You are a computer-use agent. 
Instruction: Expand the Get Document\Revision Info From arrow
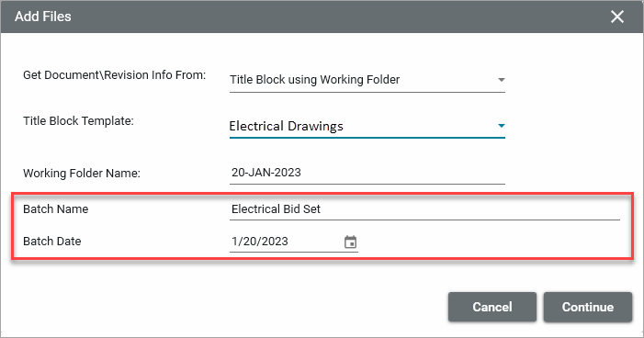tap(501, 80)
